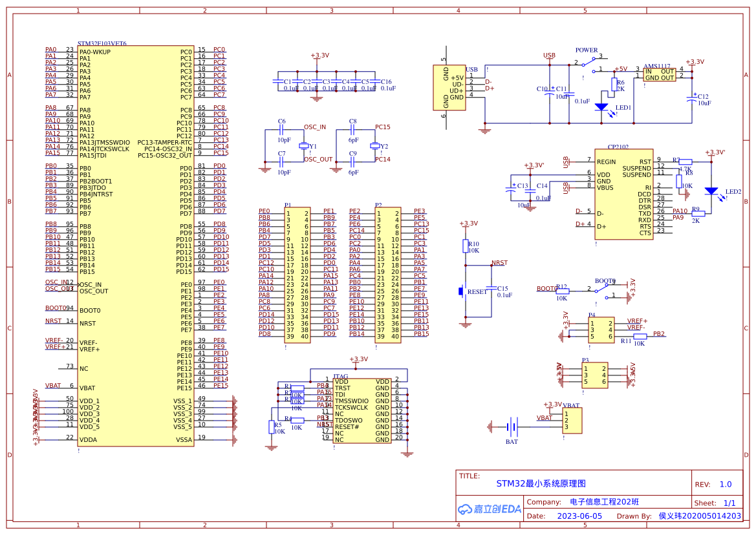Click the P1 header designator label
This screenshot has width=756, height=535.
(x=288, y=205)
